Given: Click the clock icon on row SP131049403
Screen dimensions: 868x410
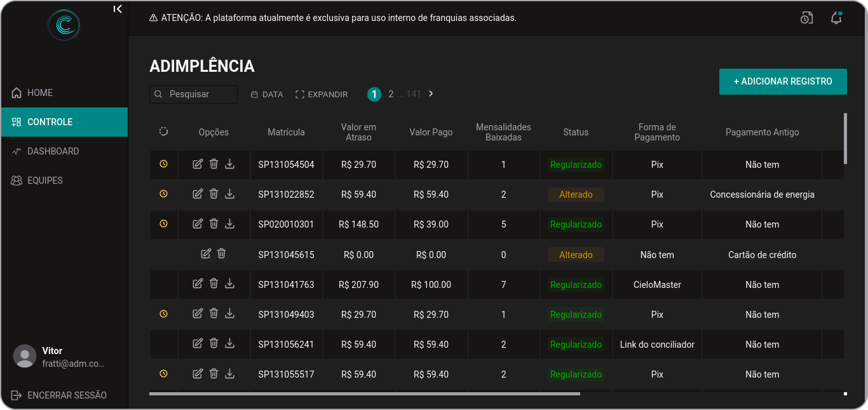Looking at the screenshot, I should 163,314.
